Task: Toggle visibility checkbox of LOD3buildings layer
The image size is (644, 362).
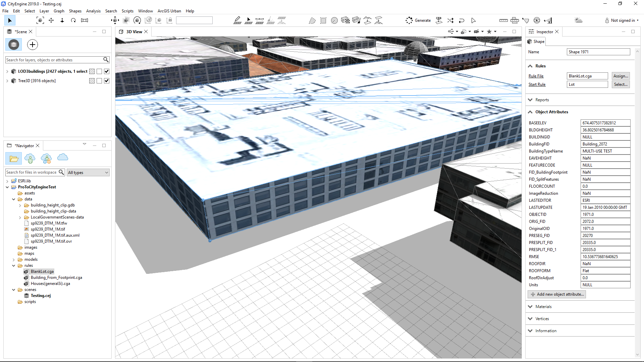Action: click(107, 71)
